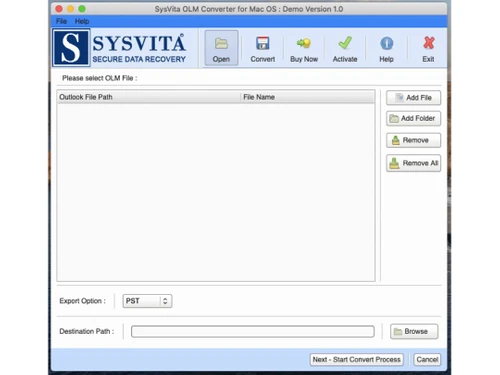Image resolution: width=500 pixels, height=375 pixels.
Task: Click the Destination Path input field
Action: 253,332
